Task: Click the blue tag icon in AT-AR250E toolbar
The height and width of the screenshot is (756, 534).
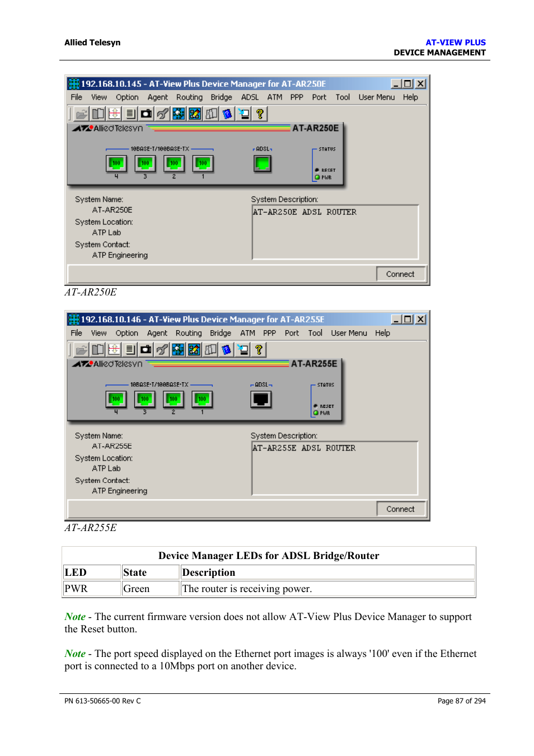Action: (227, 114)
